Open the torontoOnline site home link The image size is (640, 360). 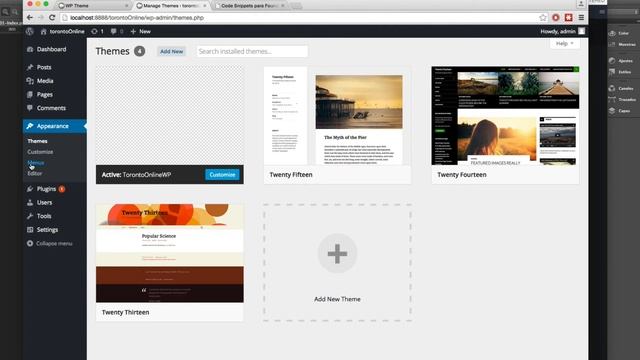(x=62, y=31)
